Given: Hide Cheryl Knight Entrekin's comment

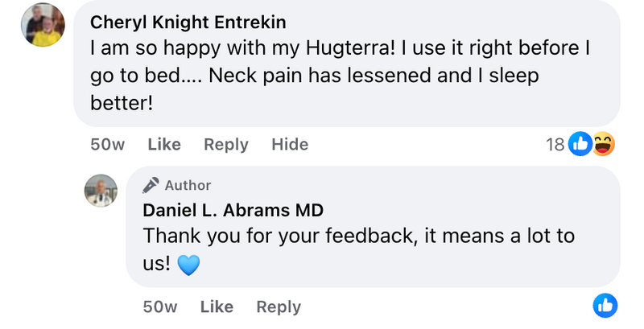Looking at the screenshot, I should (290, 145).
